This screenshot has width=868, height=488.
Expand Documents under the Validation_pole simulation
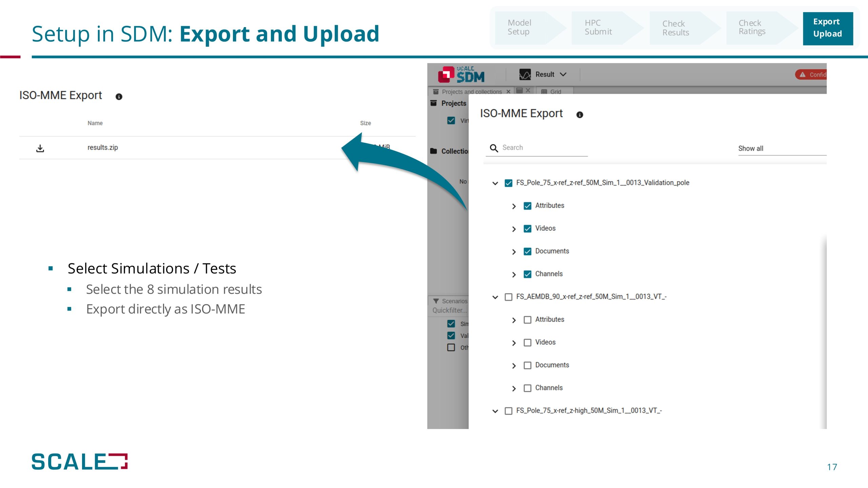click(514, 252)
